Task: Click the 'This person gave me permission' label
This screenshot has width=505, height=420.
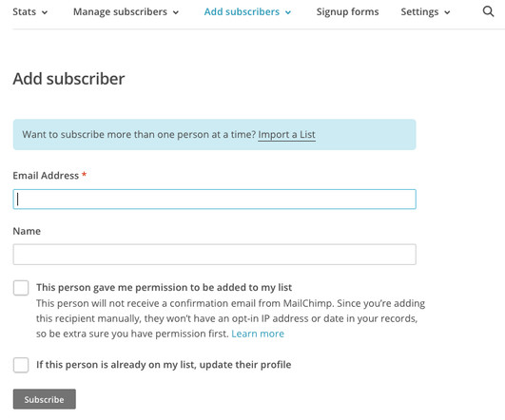Action: point(164,287)
